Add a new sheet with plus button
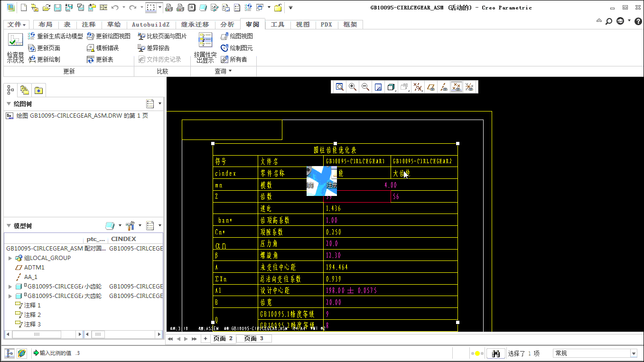The height and width of the screenshot is (362, 644). point(205,339)
